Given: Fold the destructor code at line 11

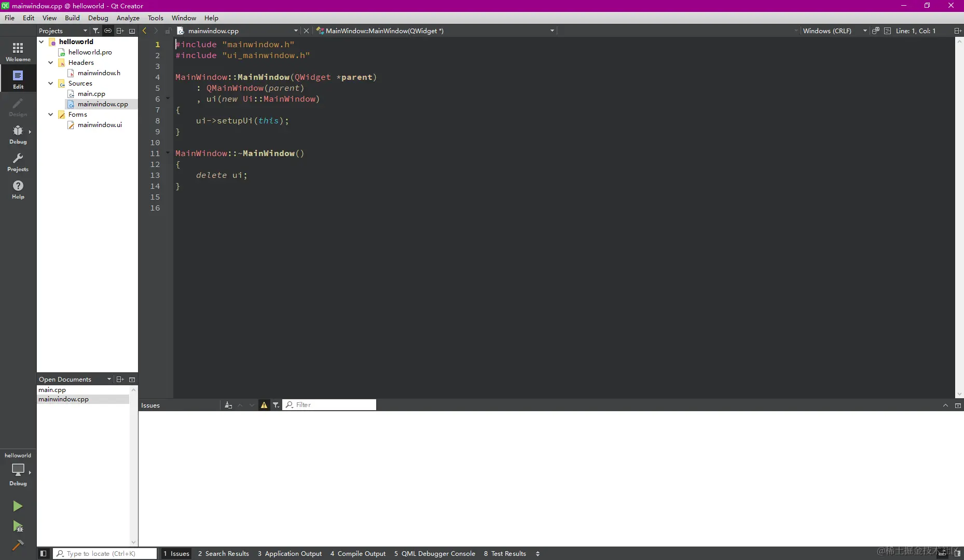Looking at the screenshot, I should [x=168, y=152].
